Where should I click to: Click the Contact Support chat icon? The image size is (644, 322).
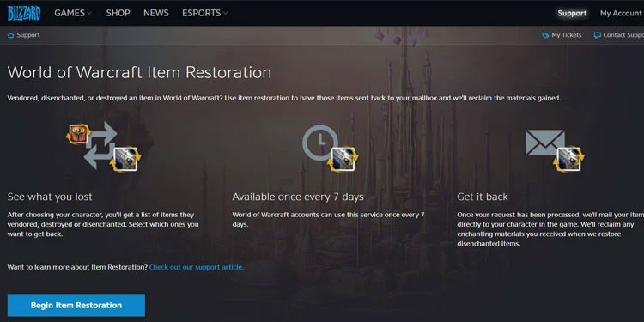pos(597,35)
